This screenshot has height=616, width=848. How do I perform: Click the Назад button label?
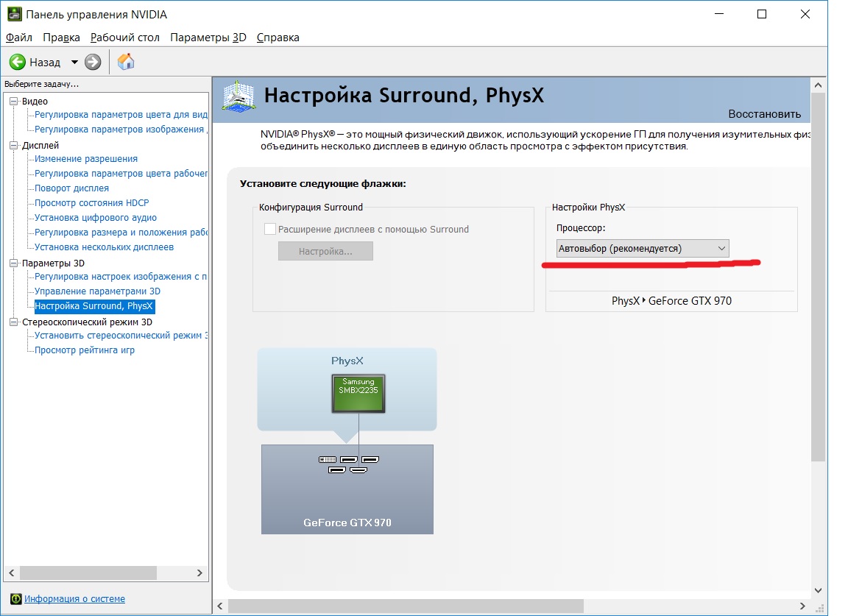coord(45,63)
